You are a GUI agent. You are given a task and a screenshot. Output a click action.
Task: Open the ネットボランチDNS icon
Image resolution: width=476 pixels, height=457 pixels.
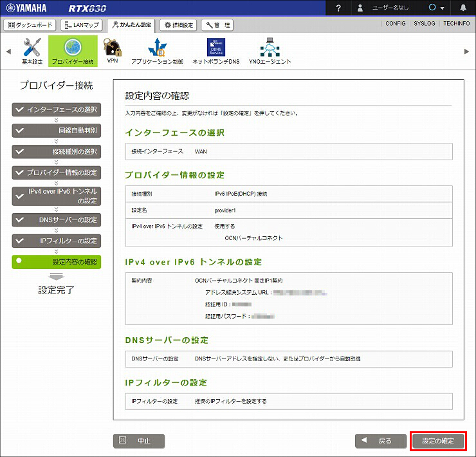(x=216, y=51)
